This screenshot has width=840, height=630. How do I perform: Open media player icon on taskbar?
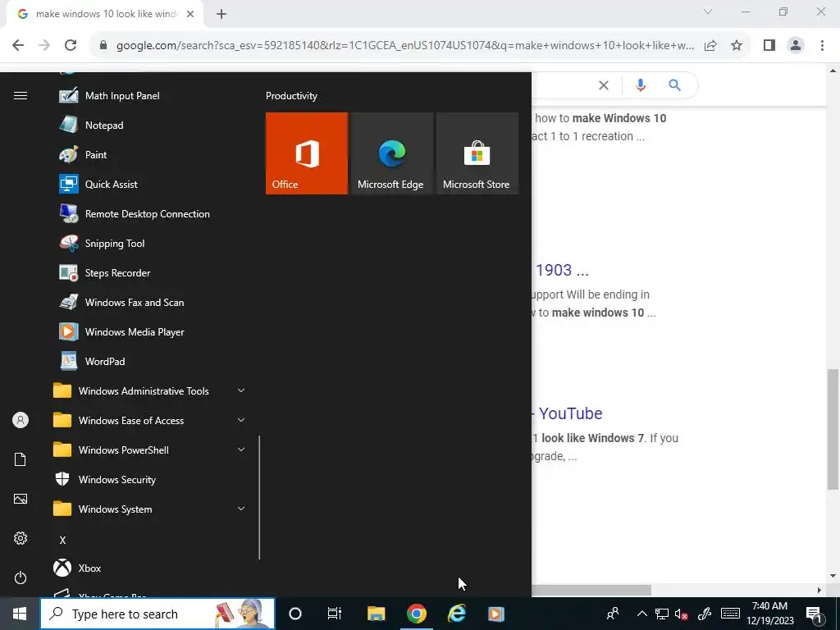click(496, 614)
